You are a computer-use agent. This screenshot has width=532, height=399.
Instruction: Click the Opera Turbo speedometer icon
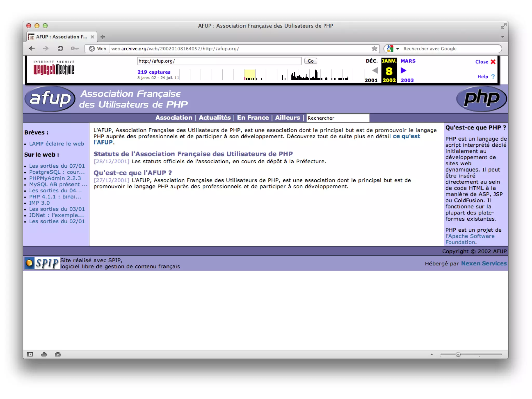(58, 354)
